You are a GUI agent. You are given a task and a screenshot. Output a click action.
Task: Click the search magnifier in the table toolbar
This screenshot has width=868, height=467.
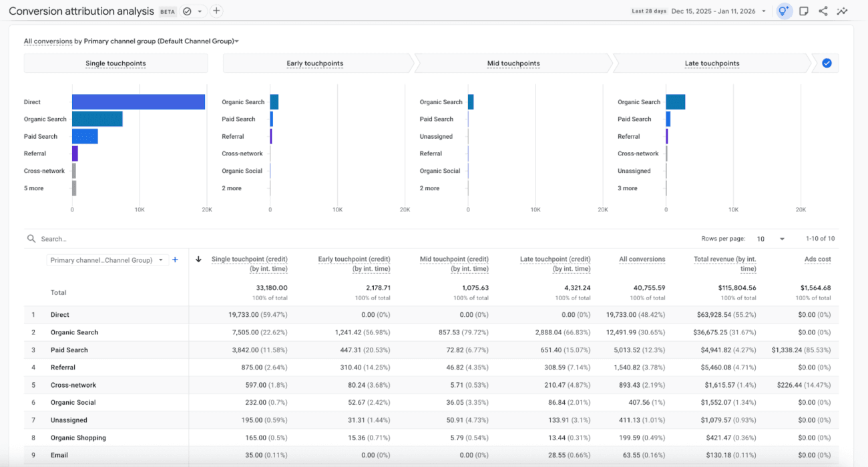pos(31,238)
